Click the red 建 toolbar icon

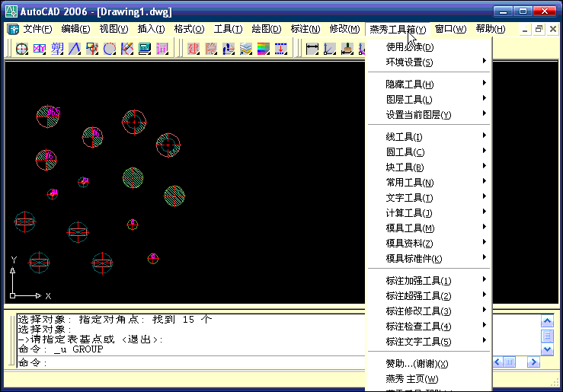click(x=194, y=49)
